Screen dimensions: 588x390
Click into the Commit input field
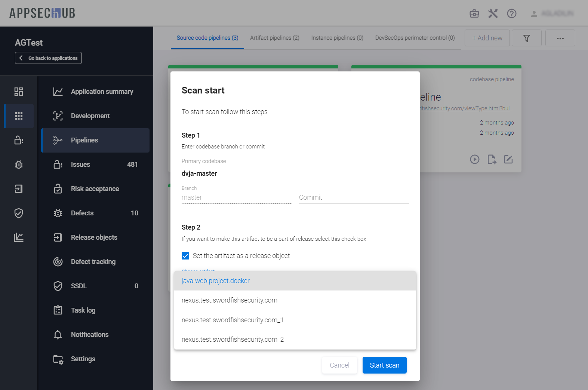click(353, 197)
